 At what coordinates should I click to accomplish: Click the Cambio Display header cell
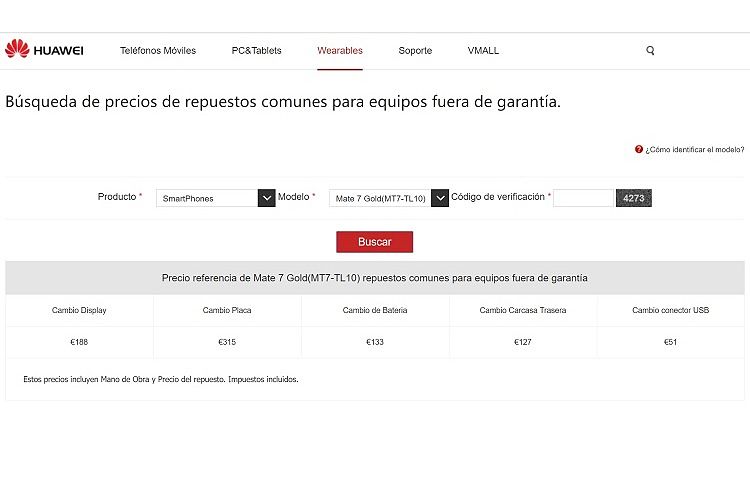(x=79, y=310)
